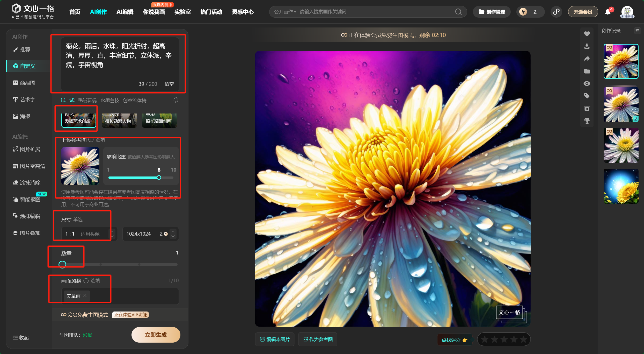Expand the 公开画作 search scope dropdown
This screenshot has width=644, height=354.
285,12
